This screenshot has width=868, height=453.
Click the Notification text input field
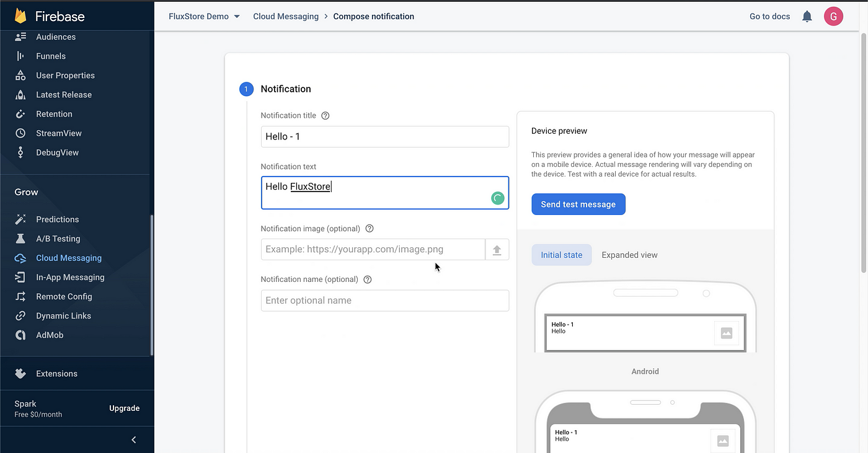[385, 193]
